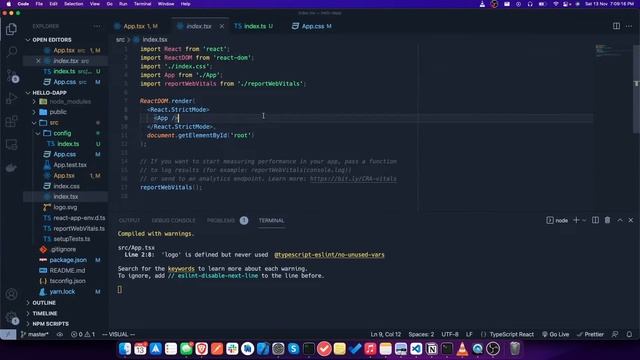Split the editor to the right
The height and width of the screenshot is (360, 640).
[616, 26]
